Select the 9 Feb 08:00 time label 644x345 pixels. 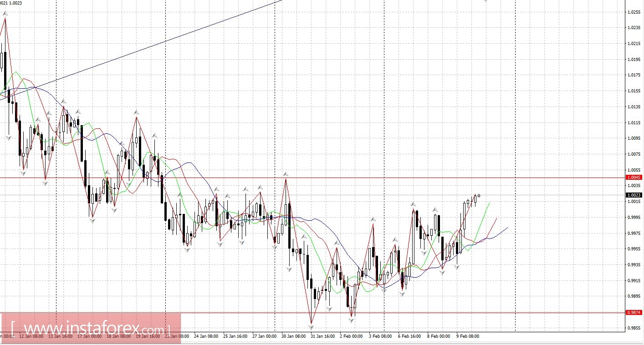point(468,336)
